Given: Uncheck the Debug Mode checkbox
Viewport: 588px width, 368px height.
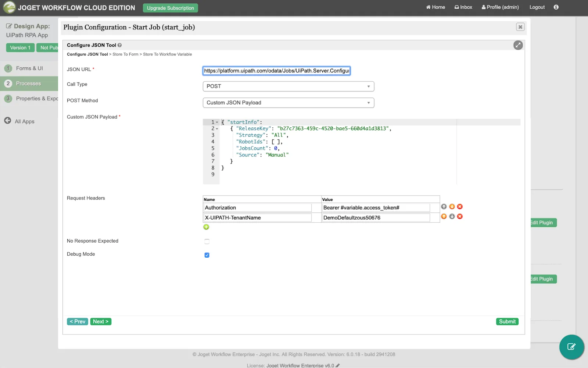Looking at the screenshot, I should click(207, 255).
